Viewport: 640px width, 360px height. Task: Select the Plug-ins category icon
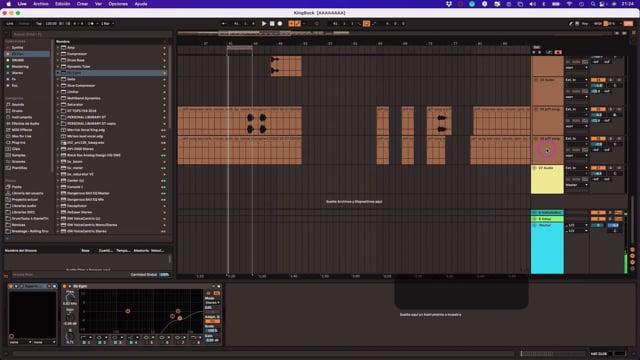(x=8, y=142)
